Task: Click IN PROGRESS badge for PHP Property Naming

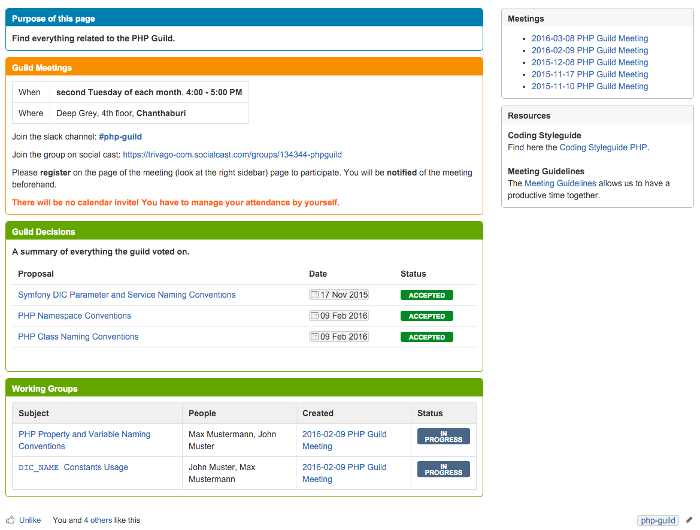Action: [443, 436]
